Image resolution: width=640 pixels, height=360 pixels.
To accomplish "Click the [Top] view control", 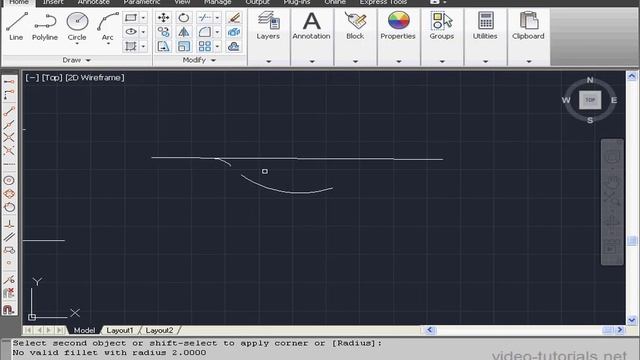I will click(x=52, y=78).
